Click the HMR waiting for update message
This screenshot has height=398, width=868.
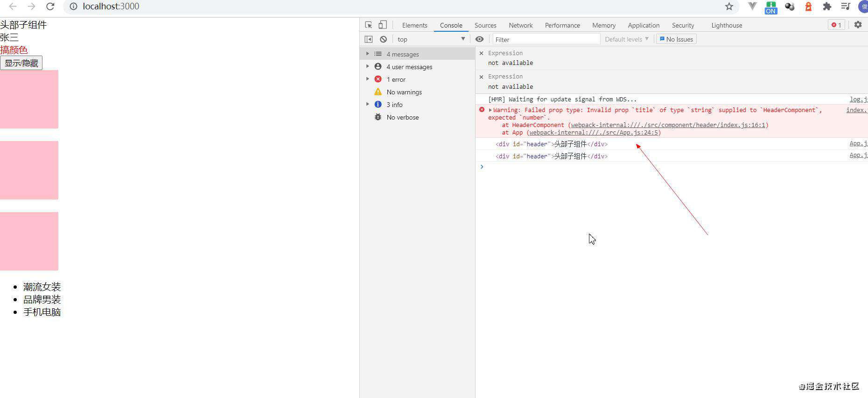[562, 99]
